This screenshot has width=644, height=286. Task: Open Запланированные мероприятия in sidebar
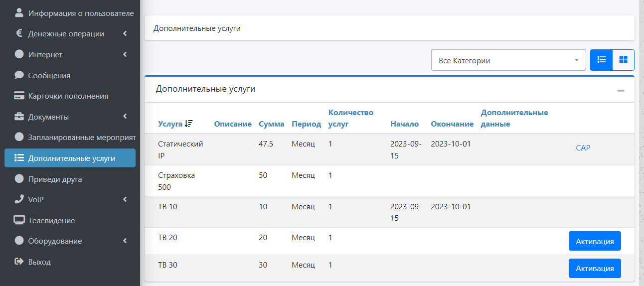75,137
